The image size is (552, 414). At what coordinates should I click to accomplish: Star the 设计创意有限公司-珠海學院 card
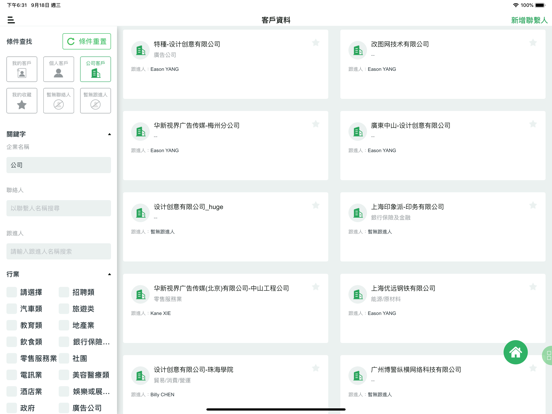point(315,368)
